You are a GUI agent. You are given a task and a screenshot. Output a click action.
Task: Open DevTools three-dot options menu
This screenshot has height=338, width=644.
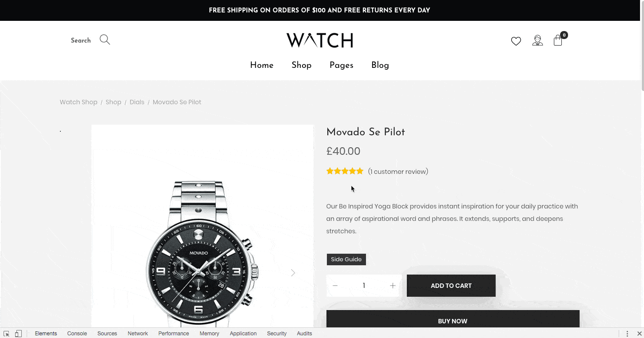click(627, 334)
